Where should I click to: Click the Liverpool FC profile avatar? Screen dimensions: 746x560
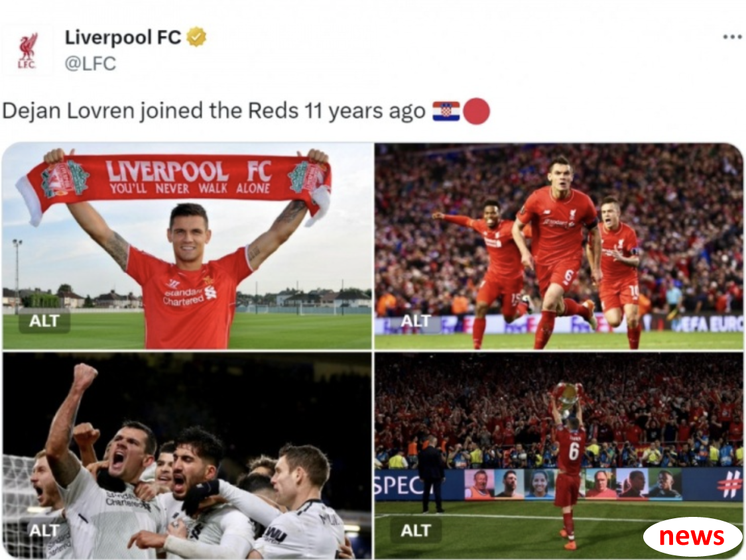[x=27, y=50]
